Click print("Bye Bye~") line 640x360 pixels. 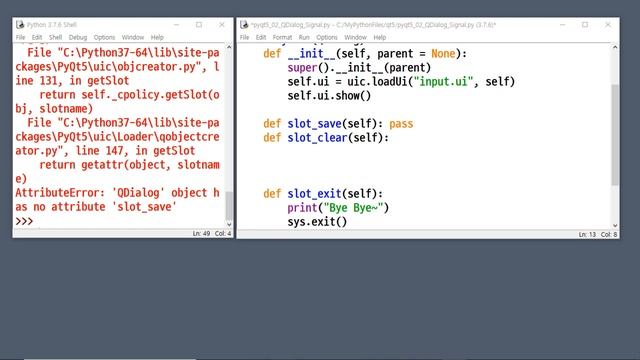tap(338, 208)
